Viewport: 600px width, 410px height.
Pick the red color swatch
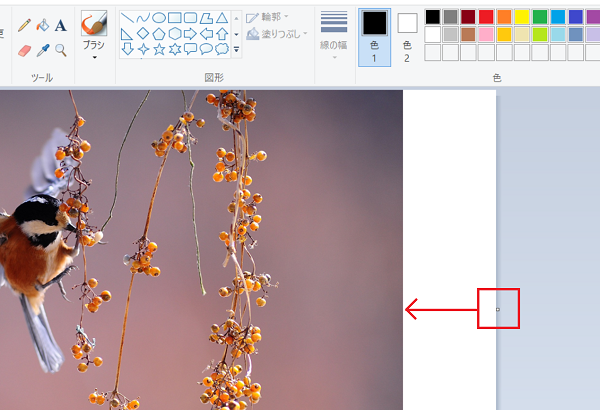coord(486,17)
